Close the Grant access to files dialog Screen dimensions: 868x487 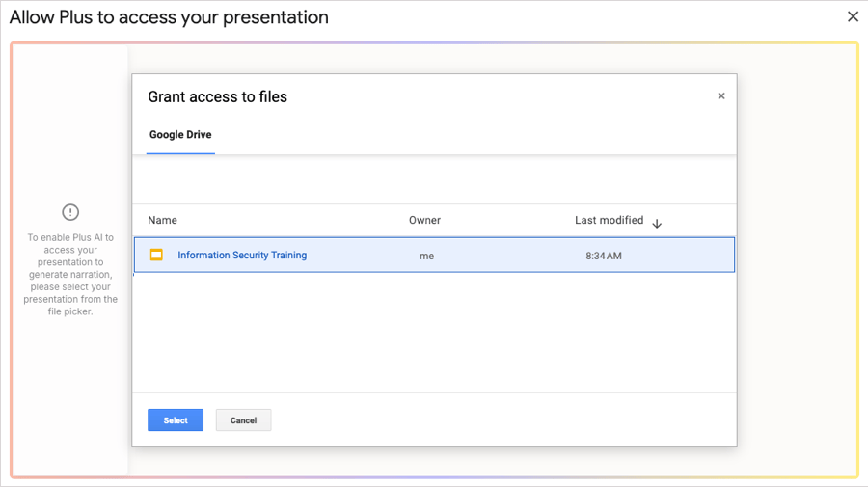pyautogui.click(x=720, y=95)
